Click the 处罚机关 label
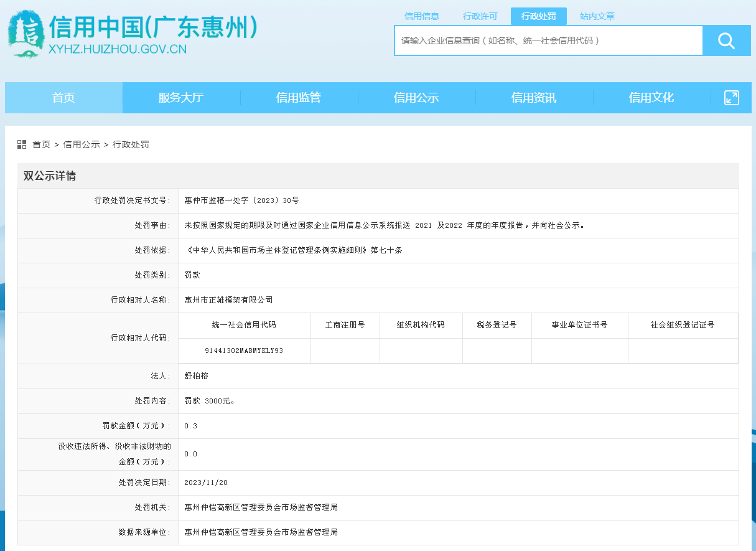756x551 pixels. point(152,507)
